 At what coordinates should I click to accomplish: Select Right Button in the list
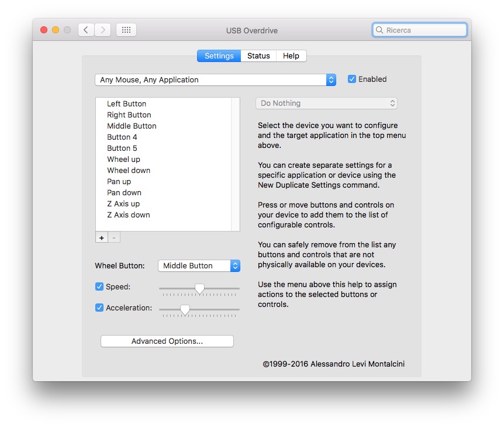pyautogui.click(x=163, y=115)
